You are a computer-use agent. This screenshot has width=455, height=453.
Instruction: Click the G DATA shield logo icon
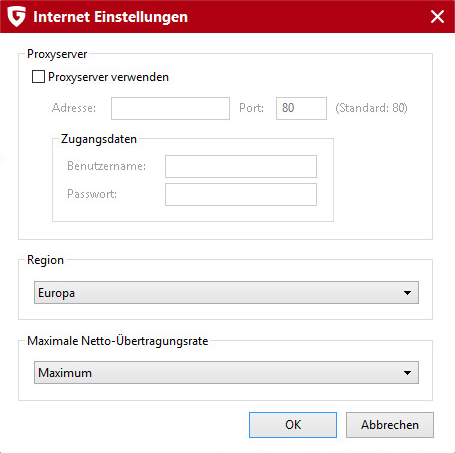(16, 17)
